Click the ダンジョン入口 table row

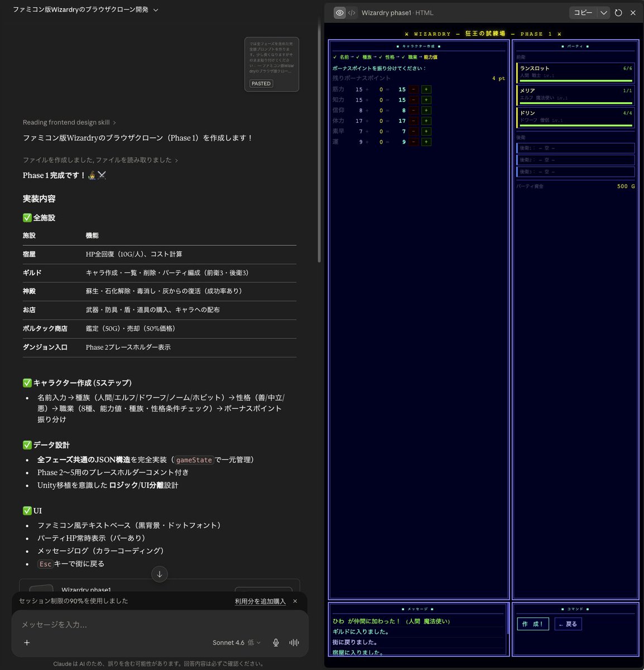[160, 347]
